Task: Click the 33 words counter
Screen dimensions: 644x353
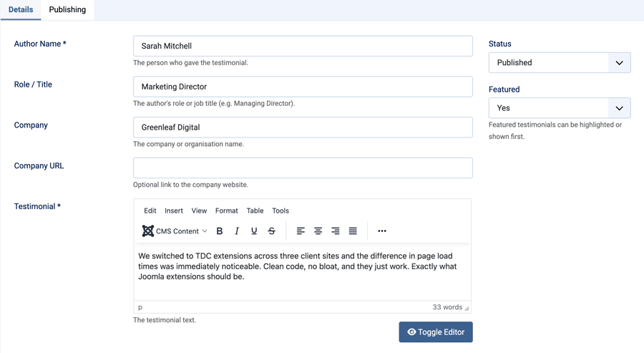Action: coord(447,307)
